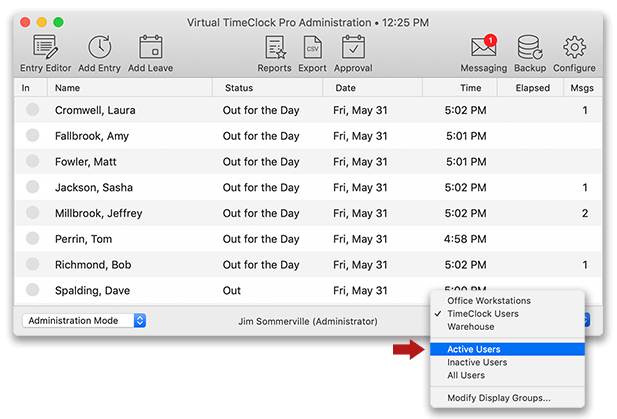Click the Export CSV icon
This screenshot has width=617, height=419.
[312, 47]
